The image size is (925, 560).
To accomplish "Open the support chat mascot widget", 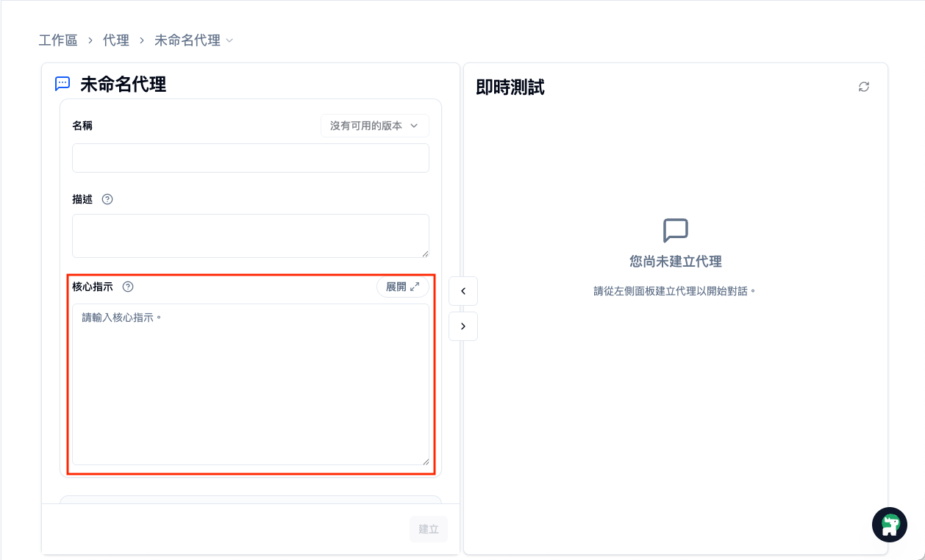I will [x=890, y=525].
